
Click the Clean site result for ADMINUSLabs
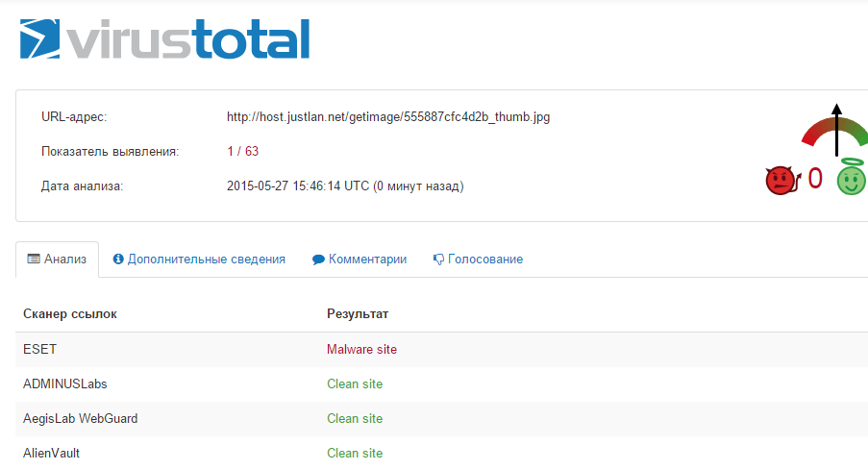click(x=355, y=383)
